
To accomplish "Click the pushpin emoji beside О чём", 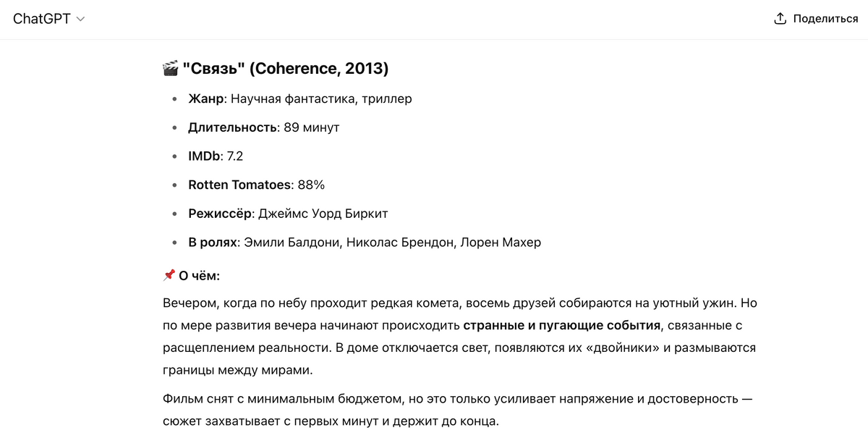I will [x=169, y=275].
